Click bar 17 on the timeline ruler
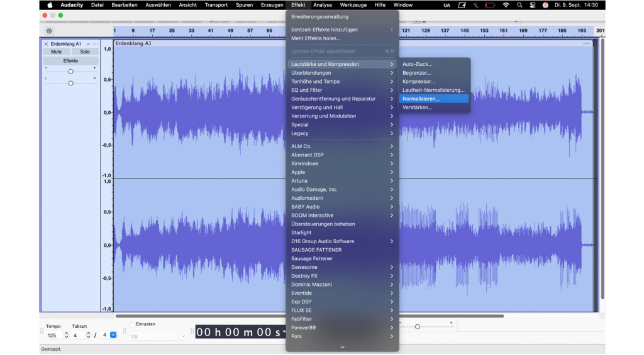Viewport: 644px width, 355px height. (152, 30)
